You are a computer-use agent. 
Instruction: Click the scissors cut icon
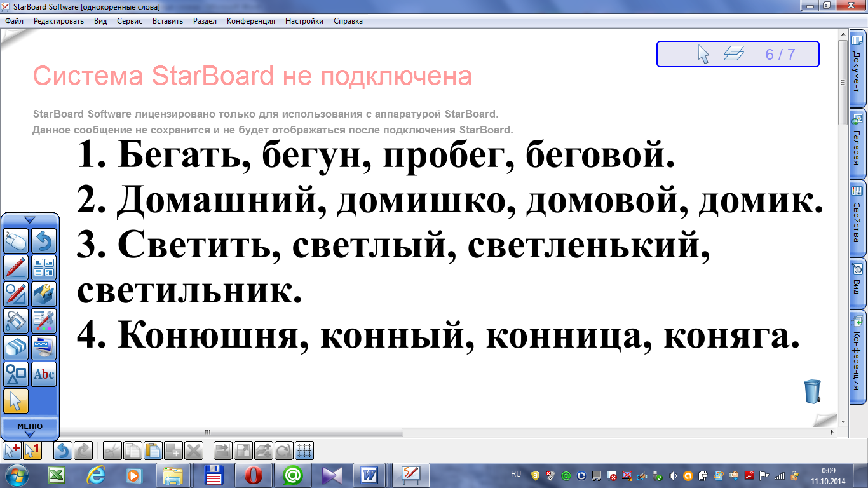(112, 451)
